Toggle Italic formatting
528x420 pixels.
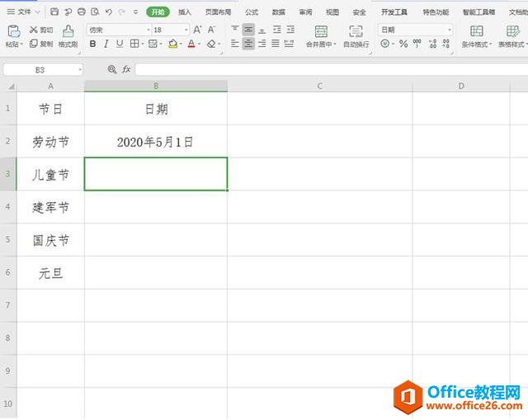click(x=106, y=44)
